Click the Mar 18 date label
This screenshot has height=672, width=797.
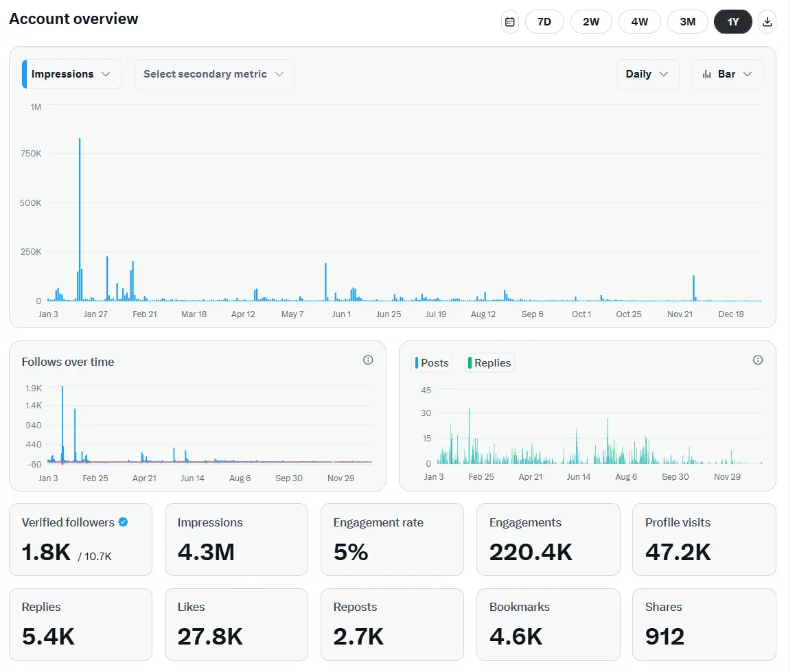[x=194, y=314]
